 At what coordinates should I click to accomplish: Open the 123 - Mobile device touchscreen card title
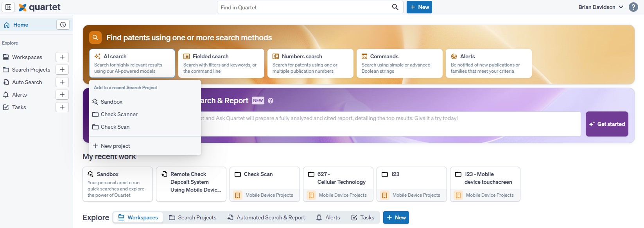pyautogui.click(x=488, y=178)
